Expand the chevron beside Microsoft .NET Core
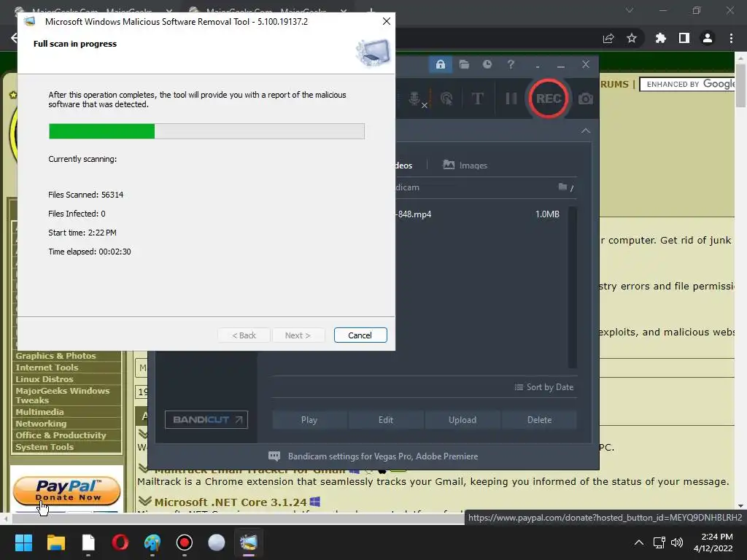 click(x=145, y=502)
